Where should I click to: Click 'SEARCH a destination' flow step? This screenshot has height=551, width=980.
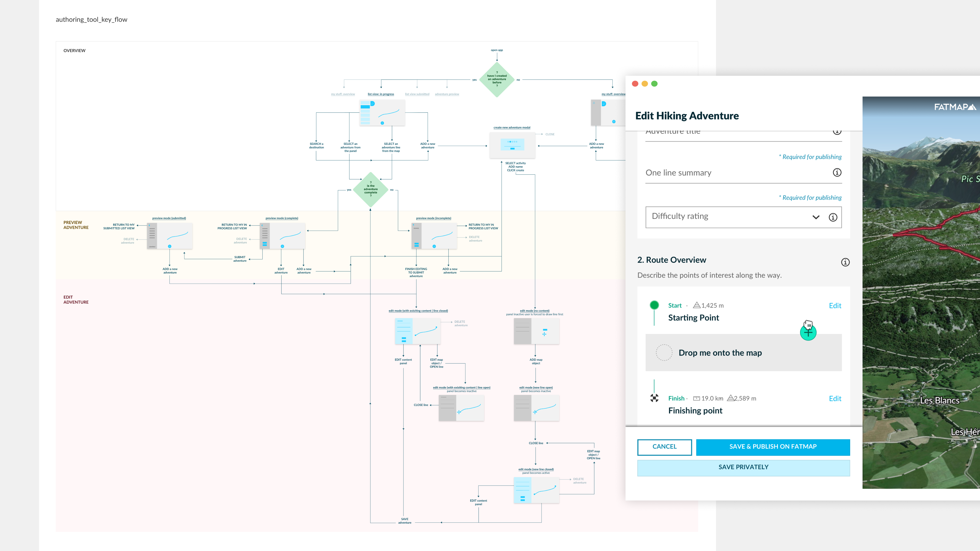pos(316,146)
